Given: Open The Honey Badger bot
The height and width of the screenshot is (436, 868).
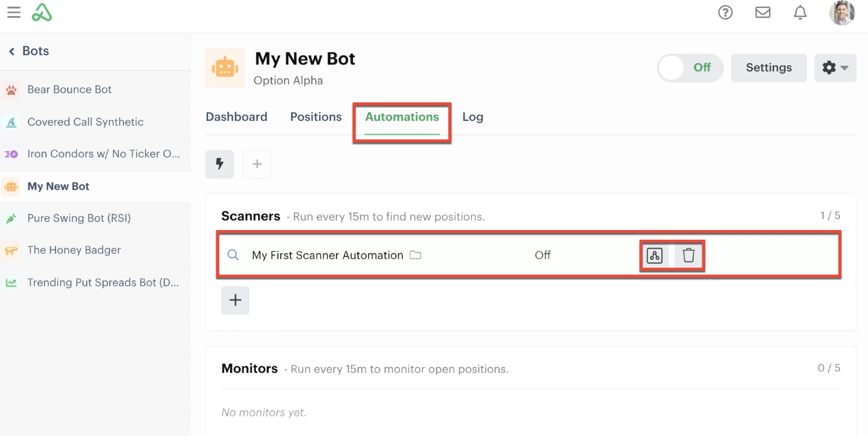Looking at the screenshot, I should (x=74, y=250).
